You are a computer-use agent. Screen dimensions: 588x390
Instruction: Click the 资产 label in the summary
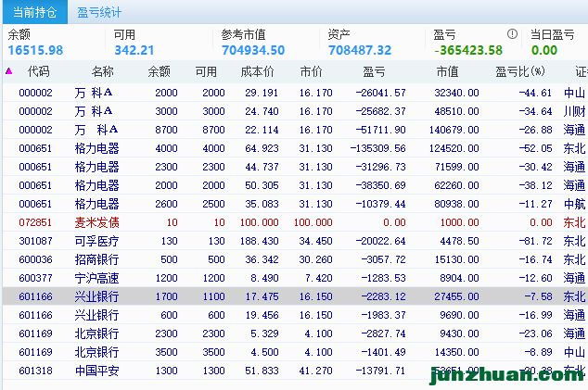click(x=339, y=34)
